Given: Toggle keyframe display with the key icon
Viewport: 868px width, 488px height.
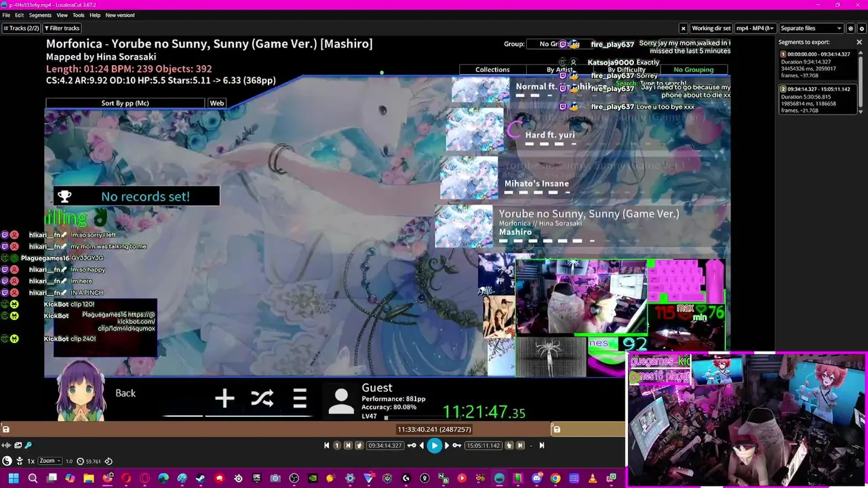Looking at the screenshot, I should point(28,445).
